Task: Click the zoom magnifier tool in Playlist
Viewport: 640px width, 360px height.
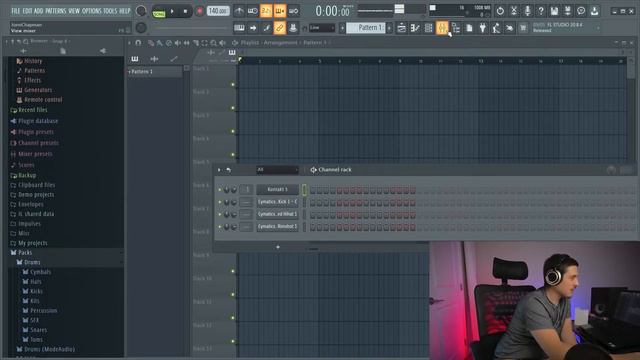Action: point(213,42)
